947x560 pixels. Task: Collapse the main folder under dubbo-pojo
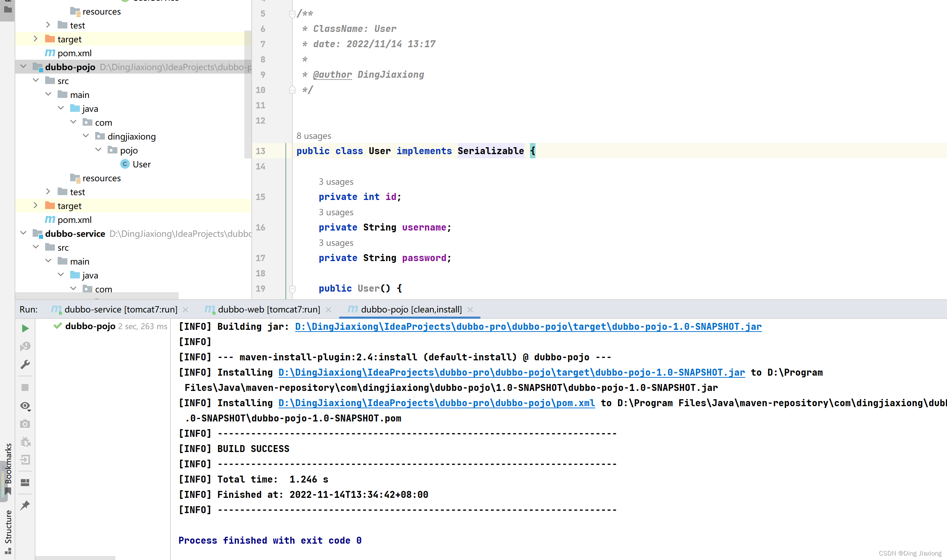click(48, 94)
